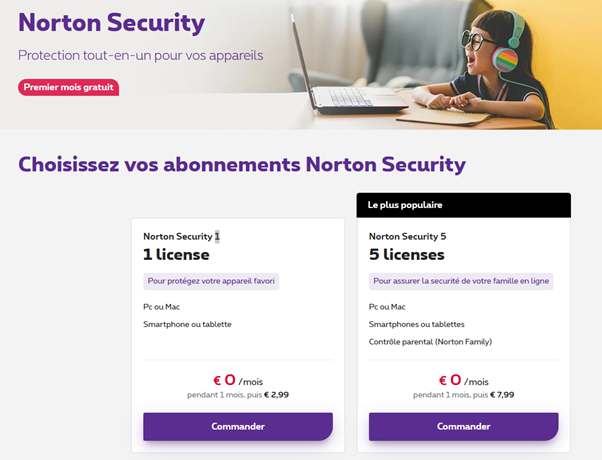Viewport: 602px width, 460px height.
Task: Click "Pc ou Mac" in Norton Security 5 card
Action: [389, 306]
